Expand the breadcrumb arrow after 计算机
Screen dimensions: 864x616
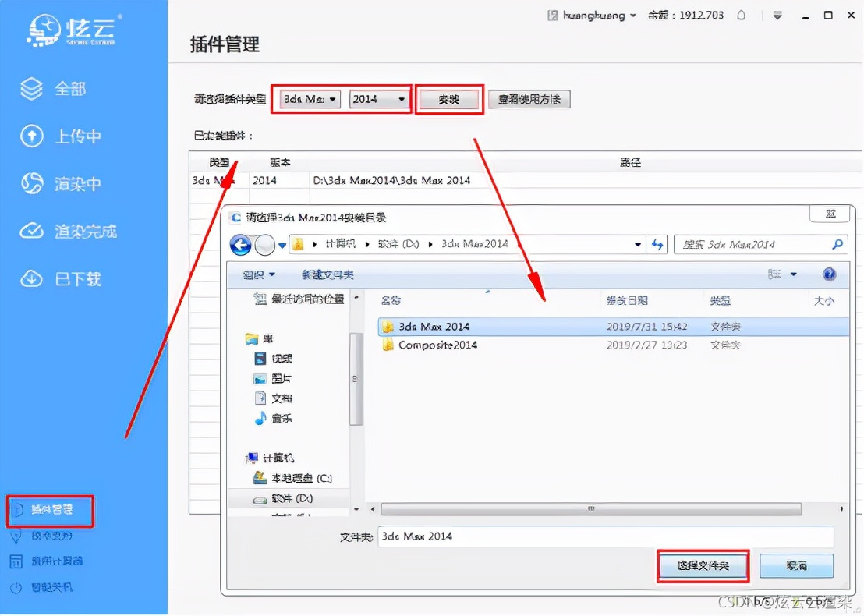point(367,244)
